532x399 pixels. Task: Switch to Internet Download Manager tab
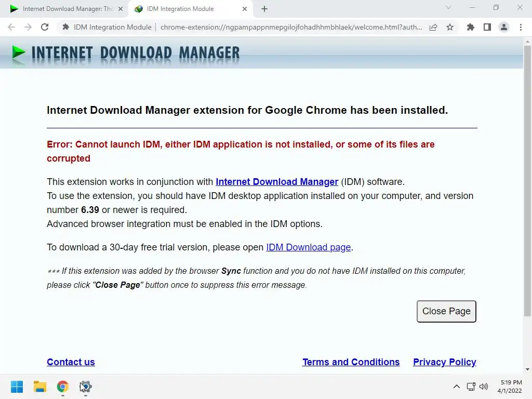(x=64, y=9)
